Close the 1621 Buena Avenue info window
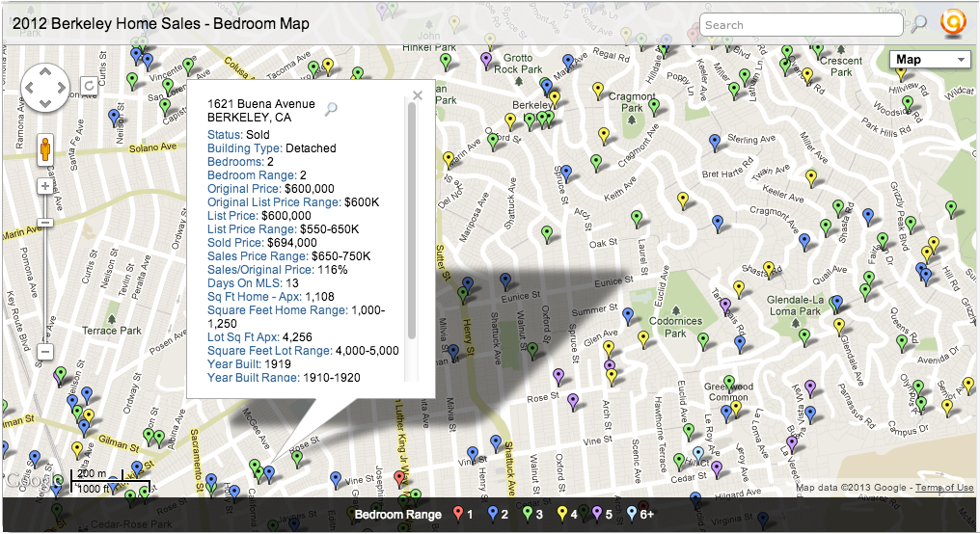 [418, 94]
